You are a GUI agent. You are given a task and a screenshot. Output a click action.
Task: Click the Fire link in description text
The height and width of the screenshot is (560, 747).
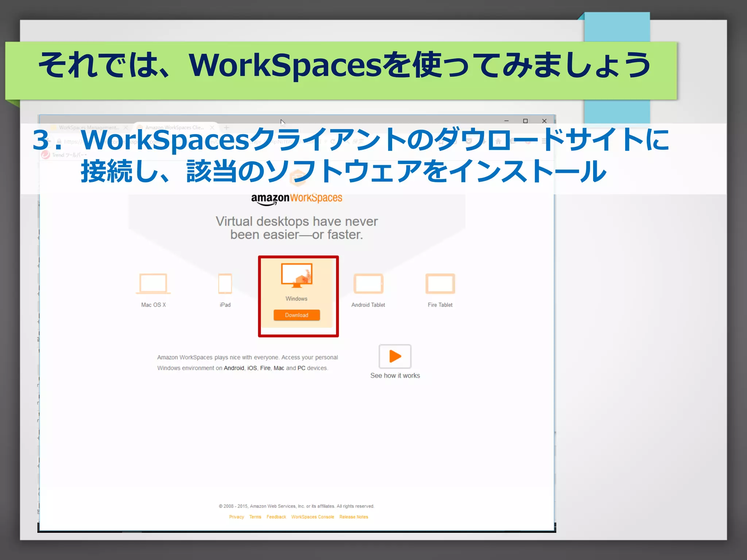pyautogui.click(x=265, y=368)
